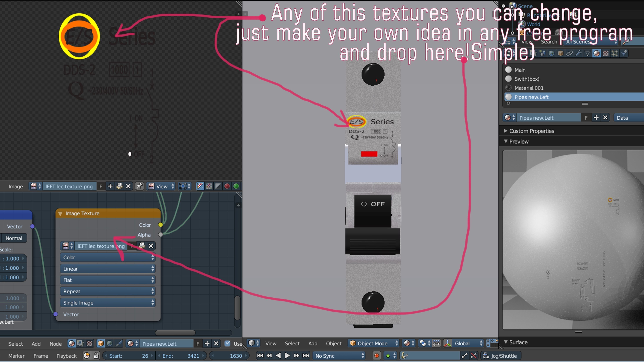The height and width of the screenshot is (362, 644).
Task: Toggle the timeline range lock icon
Action: (96, 355)
